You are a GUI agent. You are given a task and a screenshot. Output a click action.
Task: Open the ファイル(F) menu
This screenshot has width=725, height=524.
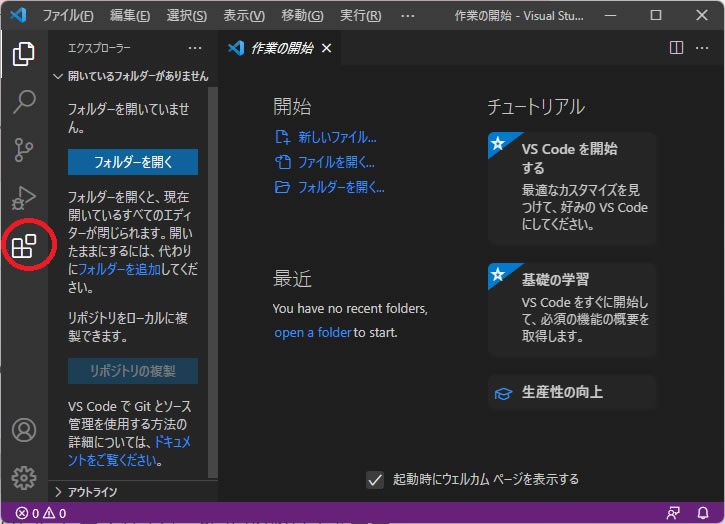68,16
